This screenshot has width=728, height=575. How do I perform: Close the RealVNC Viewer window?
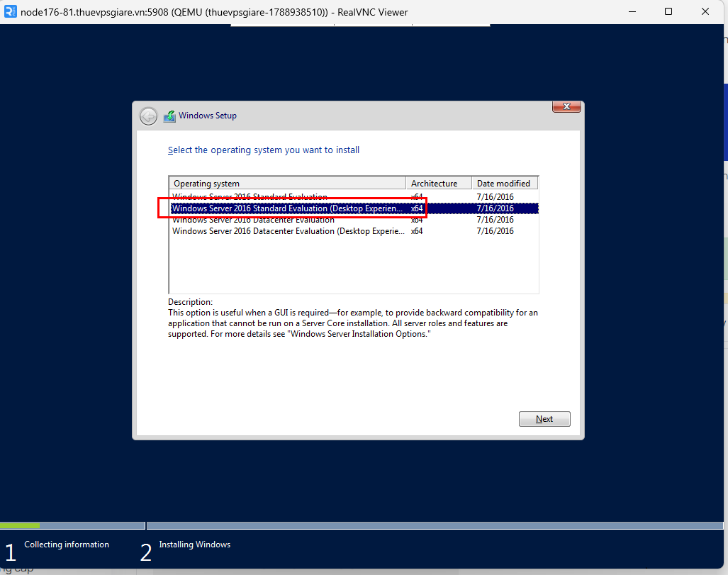point(705,11)
